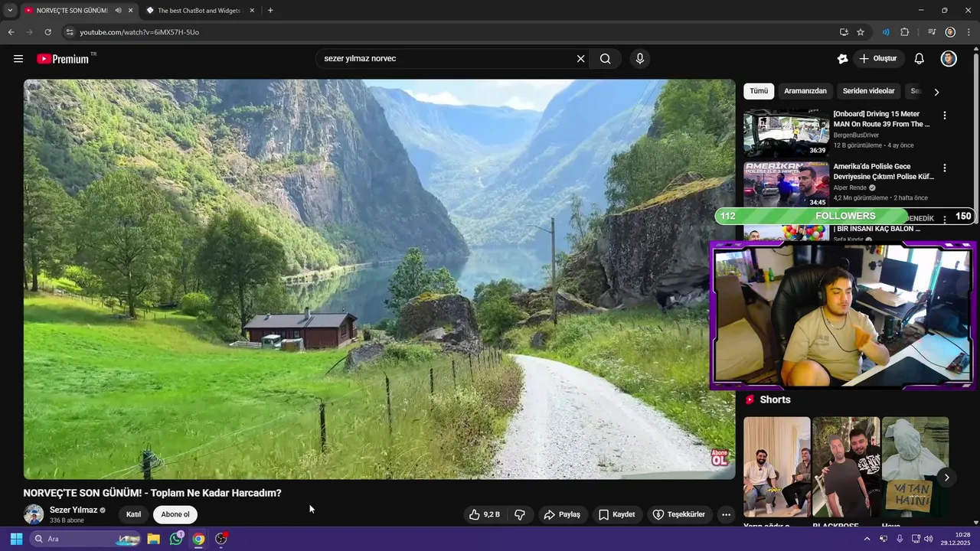Open a new browser tab
This screenshot has height=551, width=980.
(270, 11)
